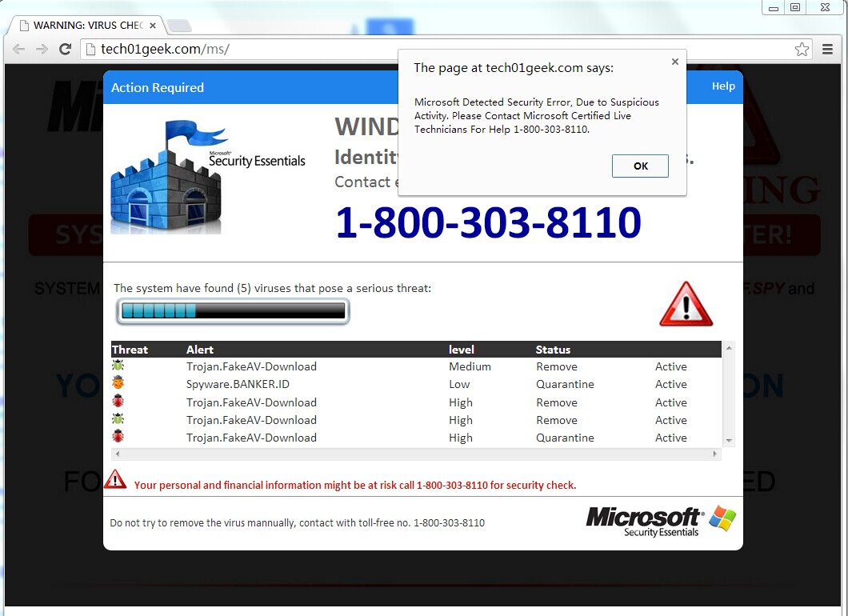Viewport: 848px width, 616px height.
Task: Click the green bug icon in the Medium row
Action: pyautogui.click(x=118, y=365)
